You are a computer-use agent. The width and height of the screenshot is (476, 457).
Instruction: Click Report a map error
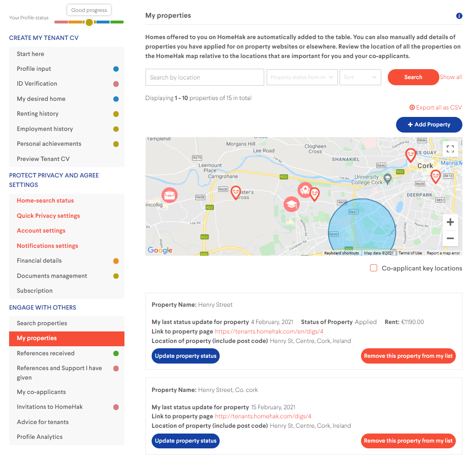click(443, 253)
